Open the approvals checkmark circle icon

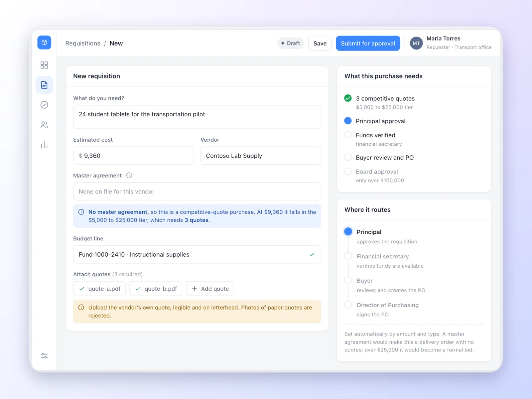[44, 105]
